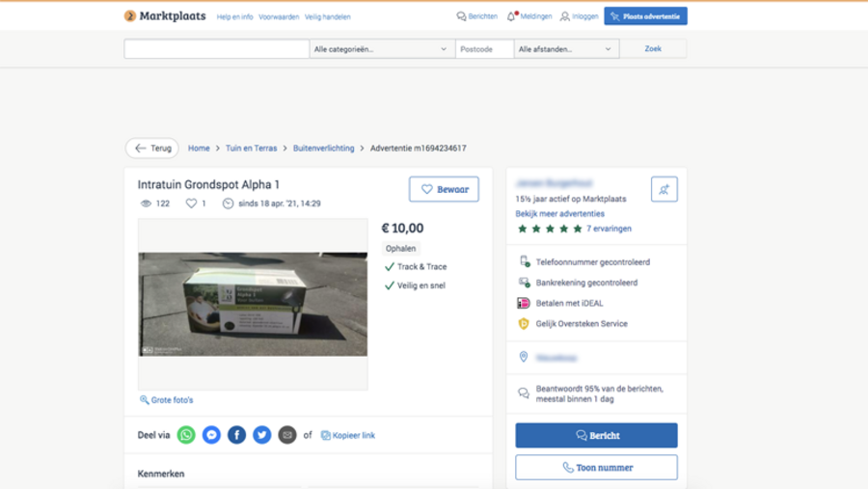Screen dimensions: 868x489
Task: Click Plaats advertentie button
Action: point(645,16)
